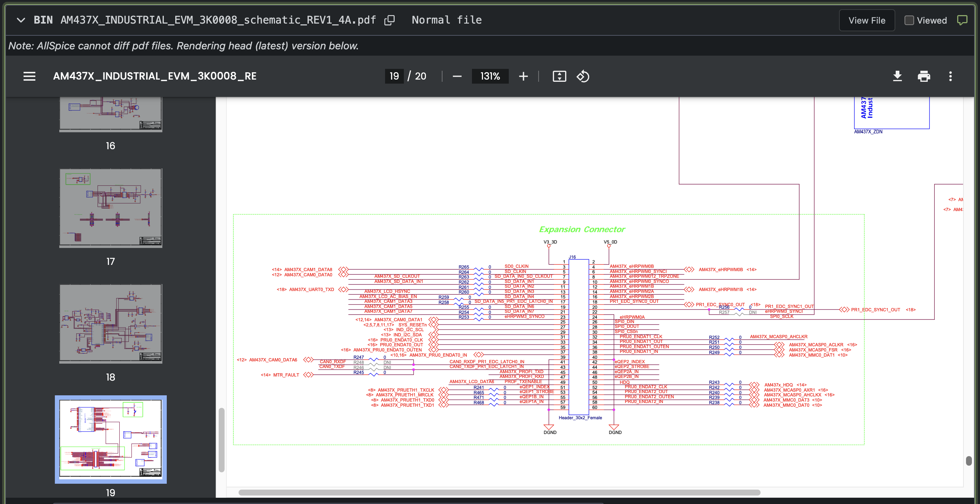Click the 131% zoom level field
Screen dimensions: 980x504
point(490,76)
